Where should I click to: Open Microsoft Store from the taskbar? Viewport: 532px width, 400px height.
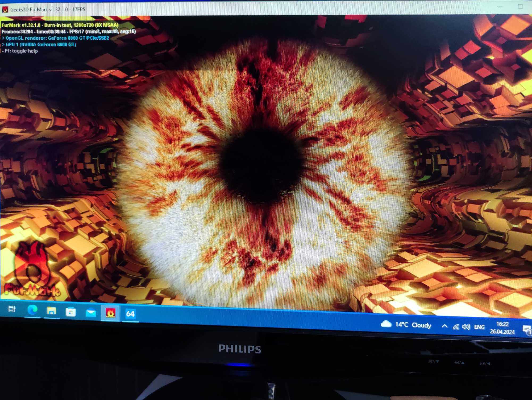click(71, 312)
